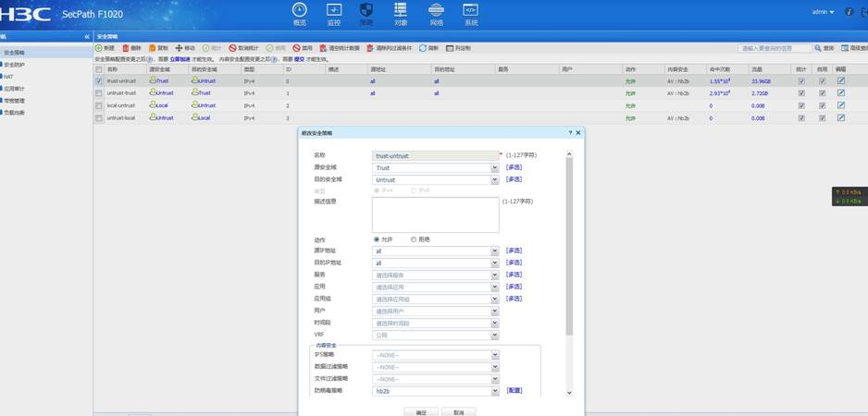Open Advanced query (高级查询) icon

(845, 48)
